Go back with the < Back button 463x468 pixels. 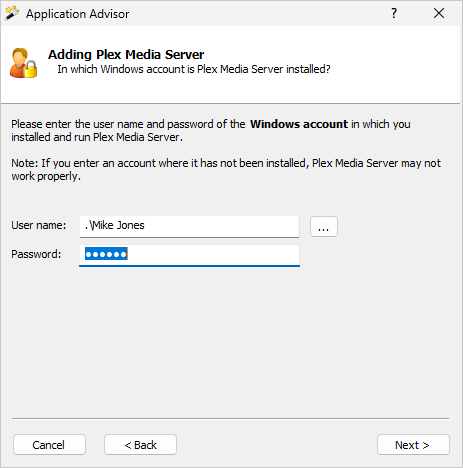pyautogui.click(x=140, y=445)
